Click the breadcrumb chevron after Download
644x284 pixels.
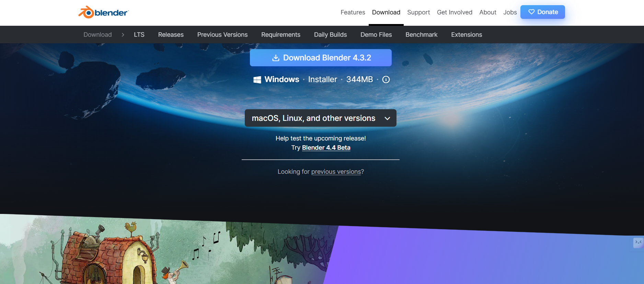(x=123, y=35)
